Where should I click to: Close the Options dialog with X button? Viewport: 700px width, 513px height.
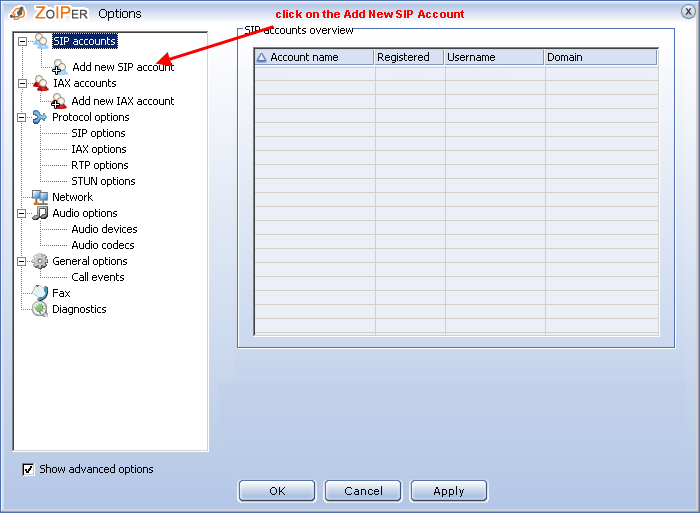pyautogui.click(x=688, y=12)
